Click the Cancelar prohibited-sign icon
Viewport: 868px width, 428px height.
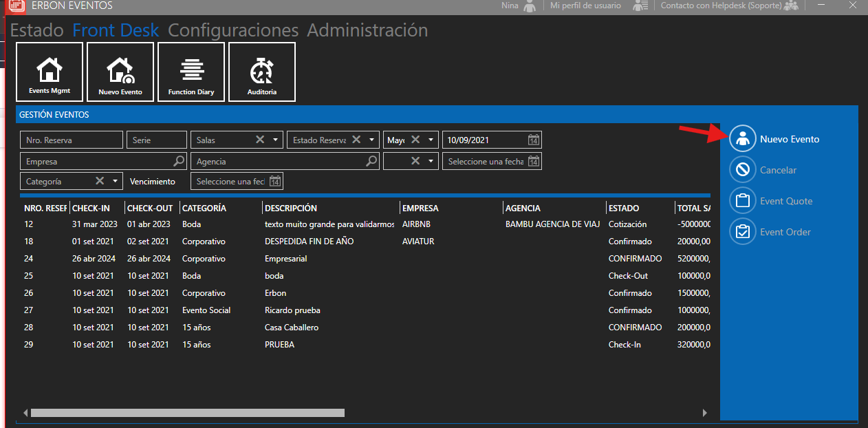[743, 170]
